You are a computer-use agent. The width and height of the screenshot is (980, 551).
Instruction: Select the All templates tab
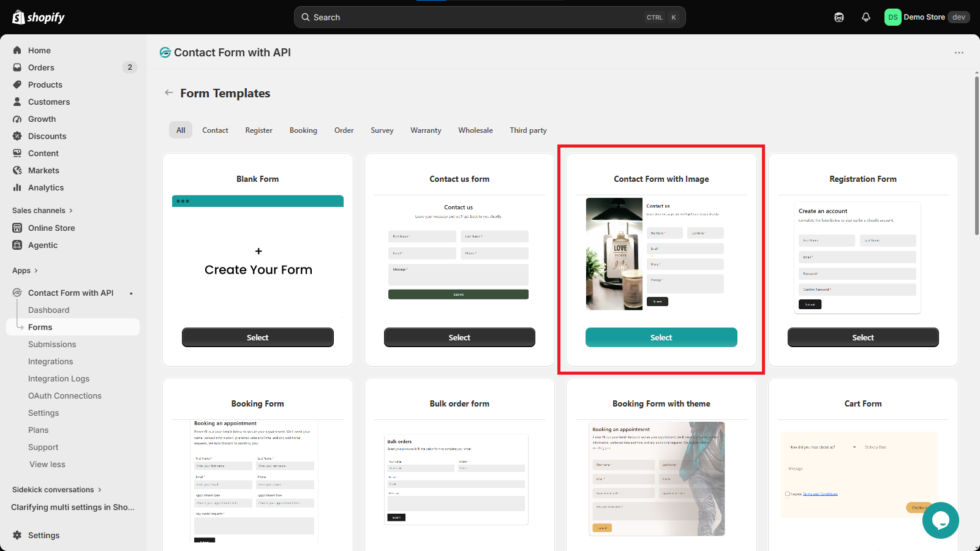click(x=181, y=130)
